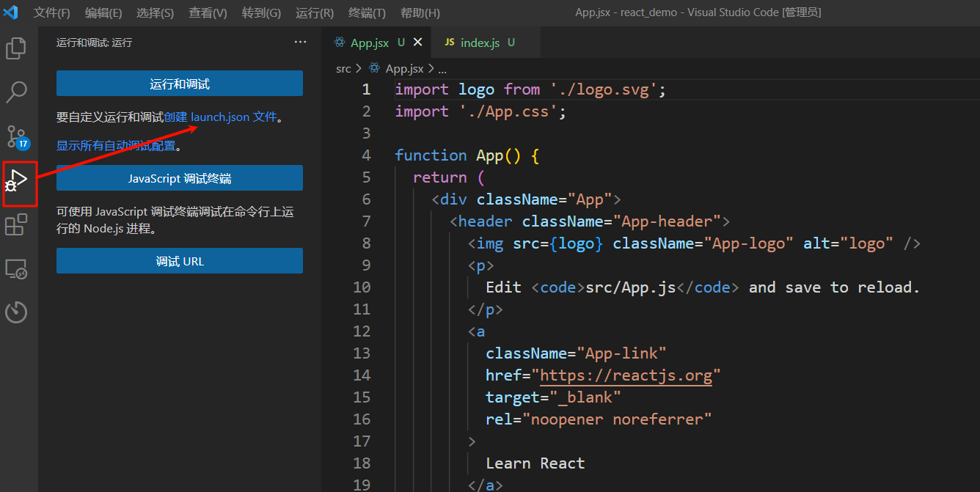Image resolution: width=980 pixels, height=492 pixels.
Task: Click the "App-link" className text
Action: [x=621, y=353]
